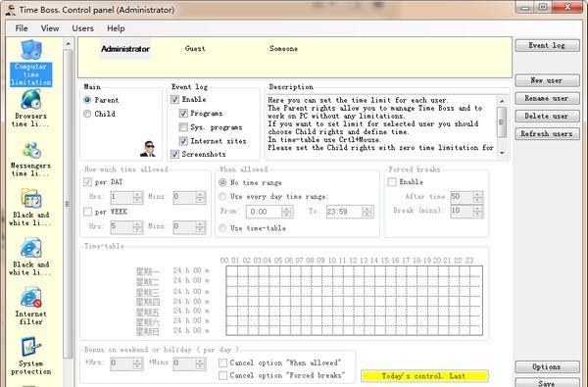The width and height of the screenshot is (588, 387).
Task: Click bonus +Hrs spinner arrows
Action: [137, 363]
